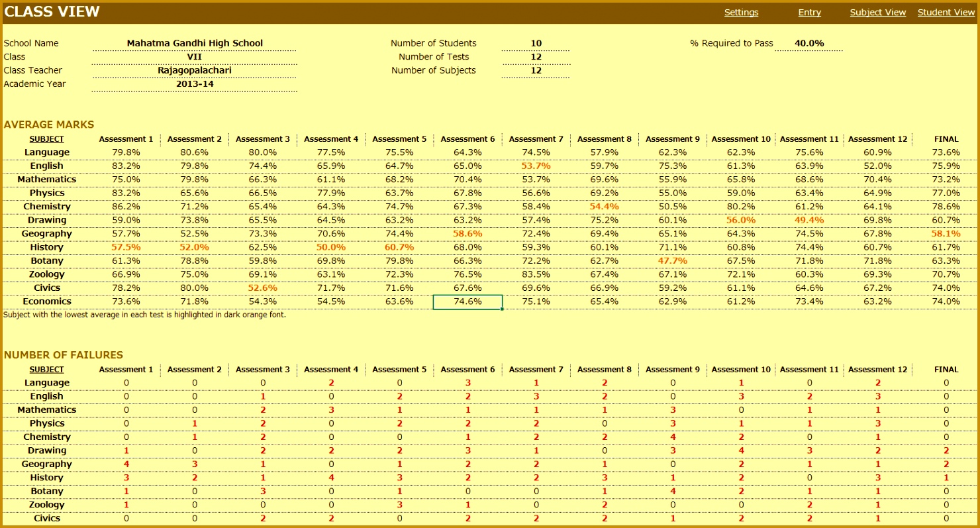Viewport: 980px width, 528px height.
Task: Select the Class Teacher field
Action: 194,70
